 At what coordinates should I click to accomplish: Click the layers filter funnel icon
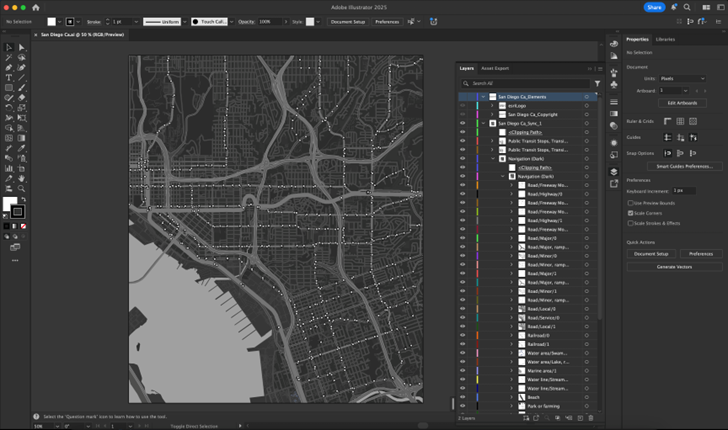[x=597, y=83]
